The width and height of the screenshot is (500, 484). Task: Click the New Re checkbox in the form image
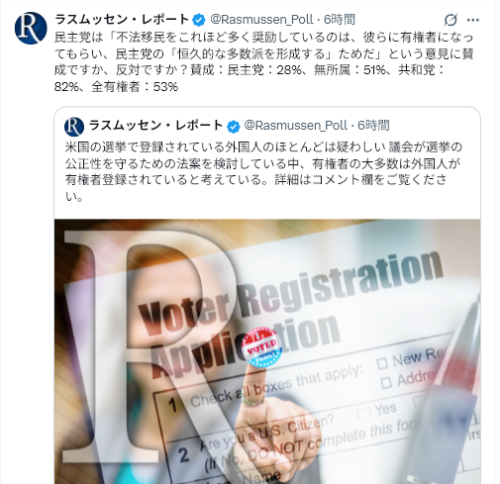coord(382,363)
